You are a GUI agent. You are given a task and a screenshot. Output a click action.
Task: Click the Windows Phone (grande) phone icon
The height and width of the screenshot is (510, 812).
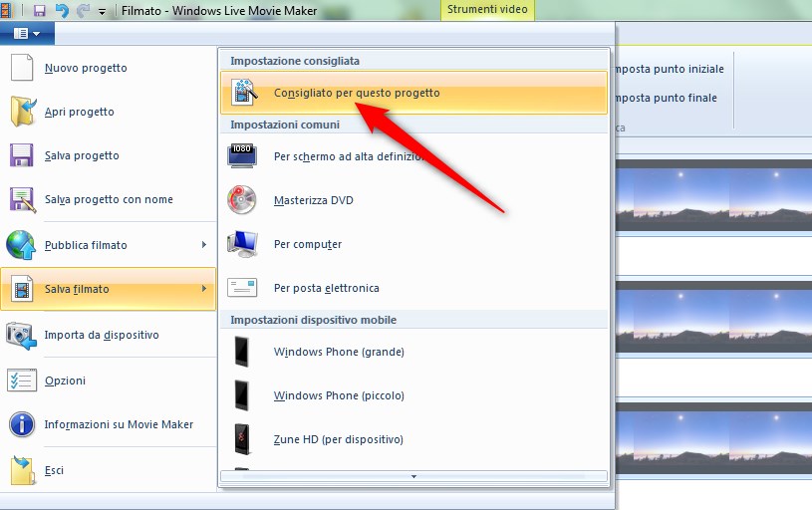tap(242, 352)
